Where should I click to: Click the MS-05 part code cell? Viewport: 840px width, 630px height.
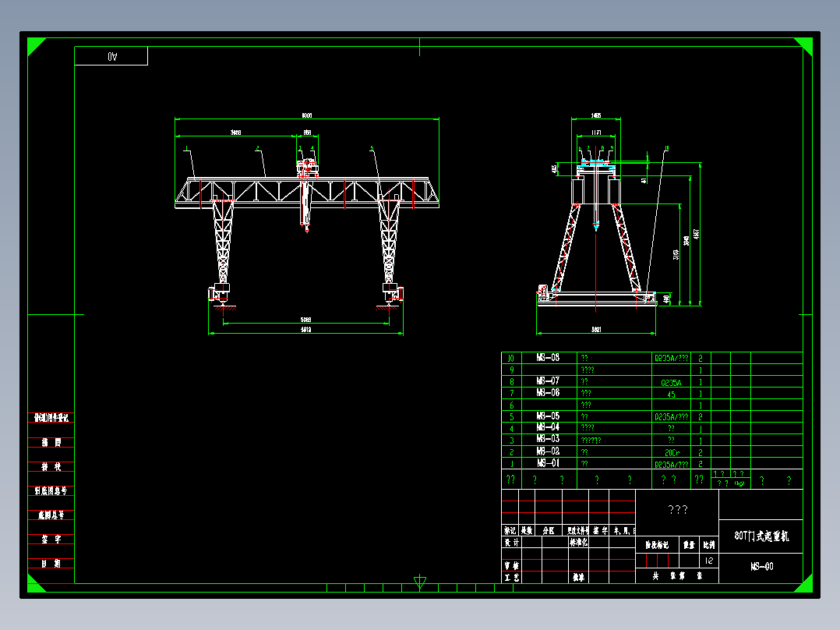[548, 416]
